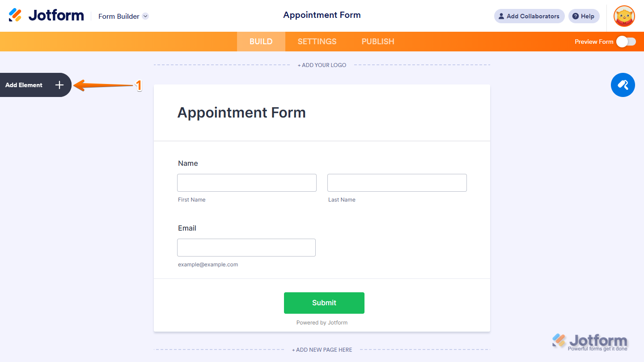The image size is (644, 362).
Task: Select the BUILD tab
Action: pos(261,41)
